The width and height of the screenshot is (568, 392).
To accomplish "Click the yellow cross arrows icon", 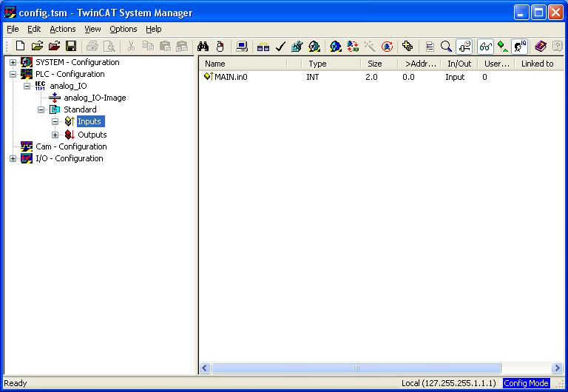I will coord(408,46).
